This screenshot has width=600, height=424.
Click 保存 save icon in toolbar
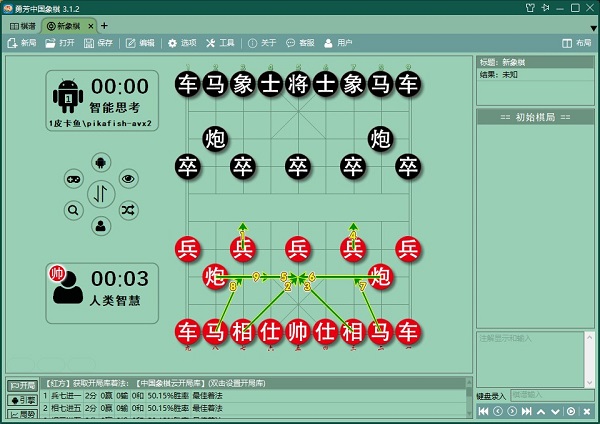97,43
